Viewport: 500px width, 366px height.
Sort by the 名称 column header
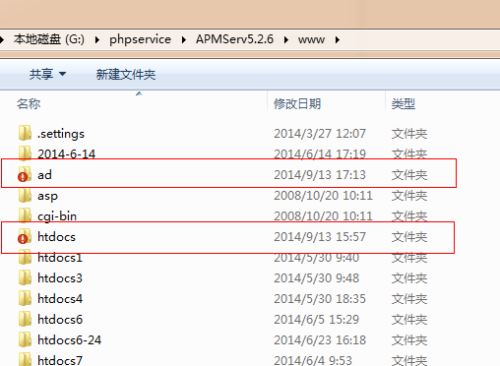coord(29,104)
